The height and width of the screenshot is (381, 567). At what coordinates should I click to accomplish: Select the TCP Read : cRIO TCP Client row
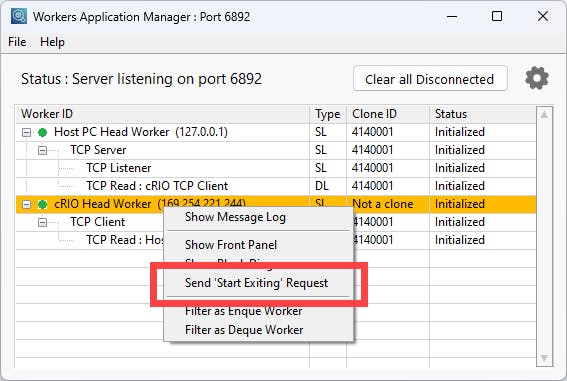(x=276, y=186)
